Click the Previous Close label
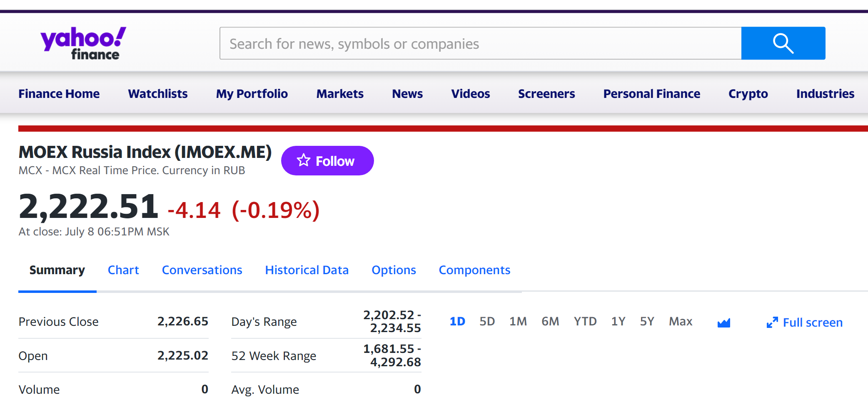This screenshot has width=868, height=420. [59, 322]
